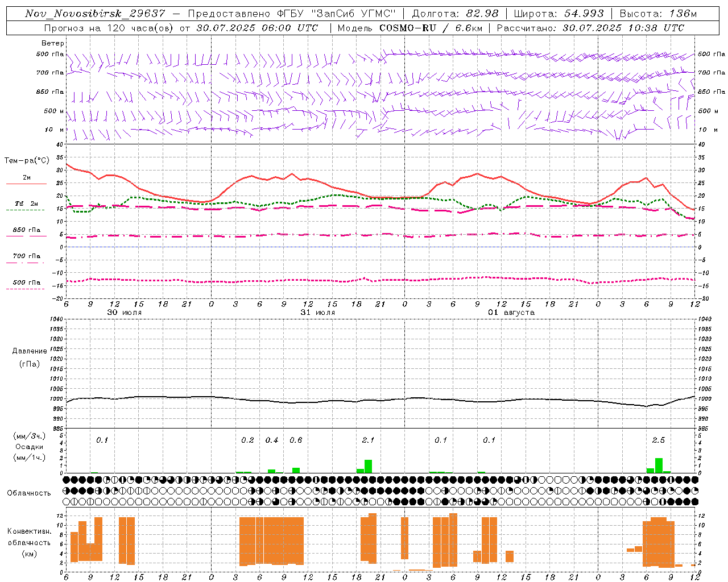728x582 pixels.
Task: Click the green precipitation bar under 2.1
Action: 368,467
